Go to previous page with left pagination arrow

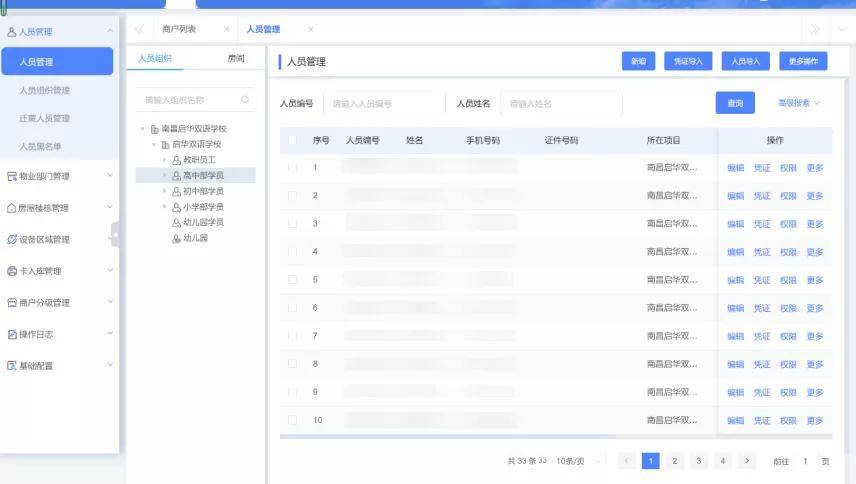click(x=626, y=461)
